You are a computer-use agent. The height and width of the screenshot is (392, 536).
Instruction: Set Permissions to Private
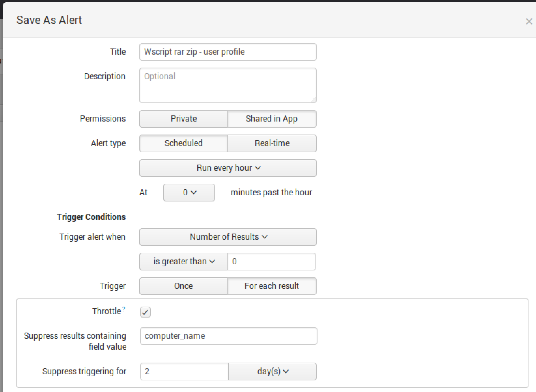coord(184,119)
